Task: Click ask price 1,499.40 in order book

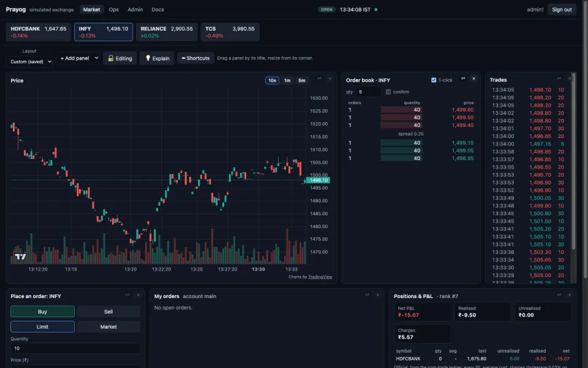Action: click(462, 125)
